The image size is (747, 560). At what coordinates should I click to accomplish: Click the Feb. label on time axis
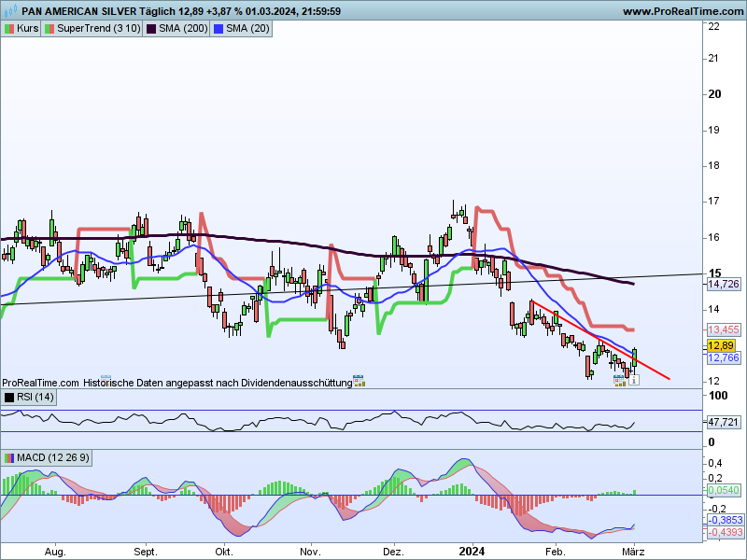pyautogui.click(x=555, y=552)
